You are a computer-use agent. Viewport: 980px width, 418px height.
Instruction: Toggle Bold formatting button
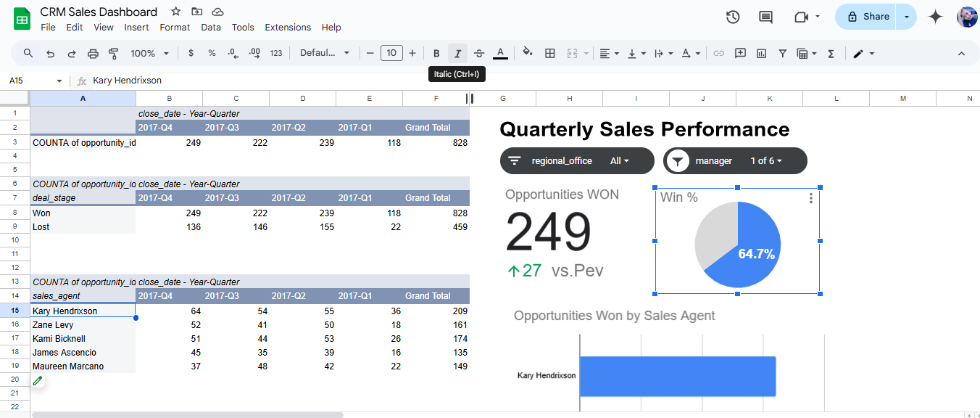436,53
